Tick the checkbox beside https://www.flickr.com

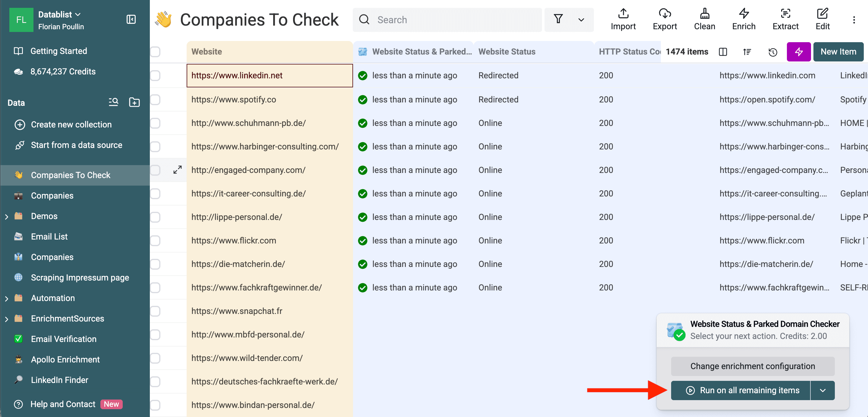coord(155,240)
